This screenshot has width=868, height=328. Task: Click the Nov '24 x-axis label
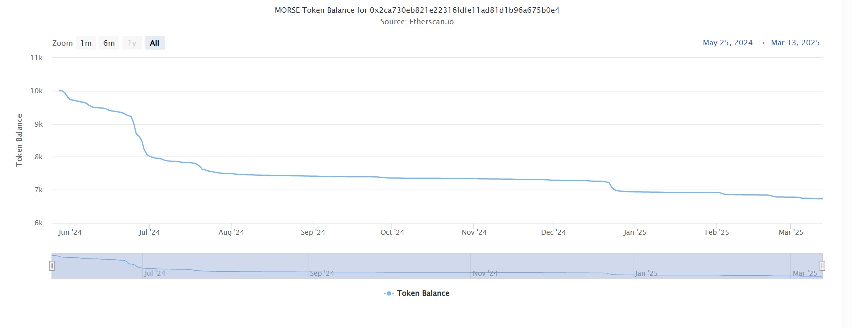pos(474,232)
